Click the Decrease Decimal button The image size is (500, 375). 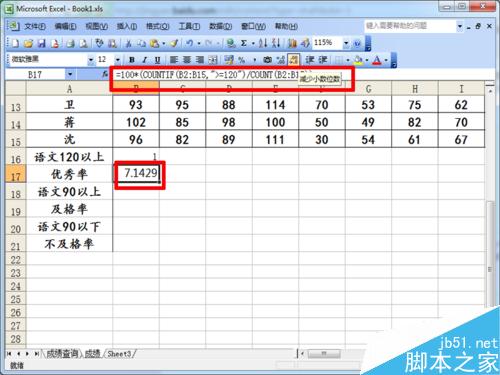click(x=293, y=60)
